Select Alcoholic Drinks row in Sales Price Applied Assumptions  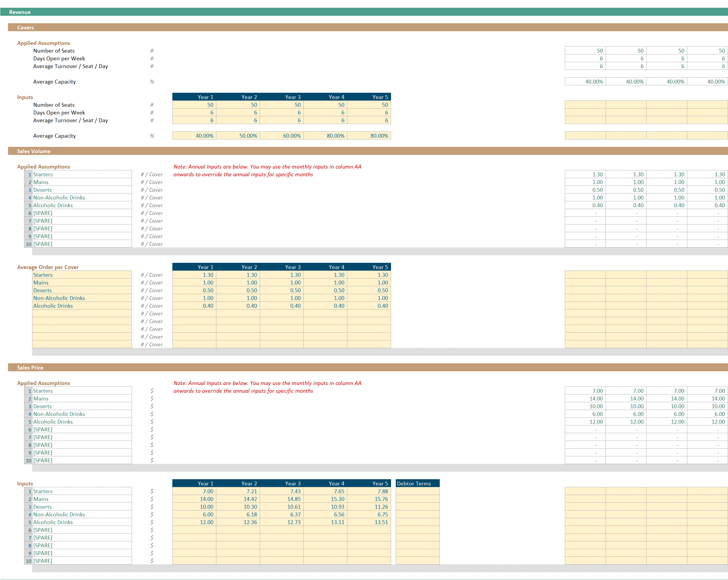pos(82,422)
